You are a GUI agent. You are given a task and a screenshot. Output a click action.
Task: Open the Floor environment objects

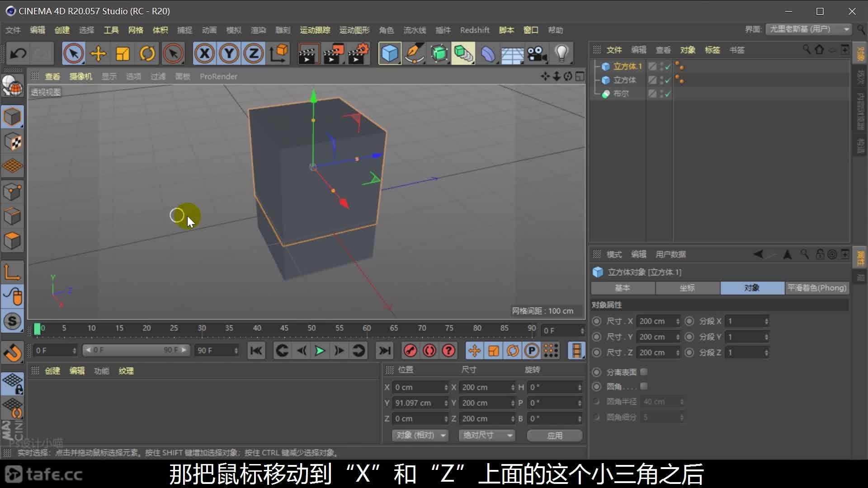(512, 54)
